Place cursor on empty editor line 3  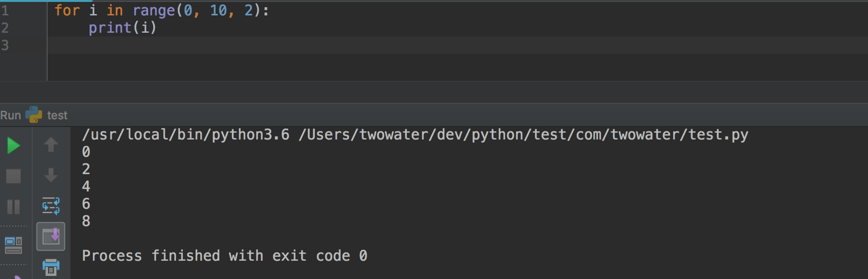tap(289, 45)
